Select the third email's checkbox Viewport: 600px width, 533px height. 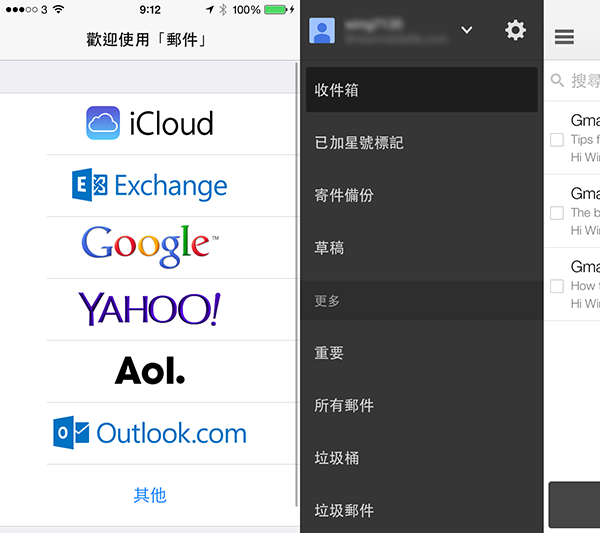pos(557,286)
